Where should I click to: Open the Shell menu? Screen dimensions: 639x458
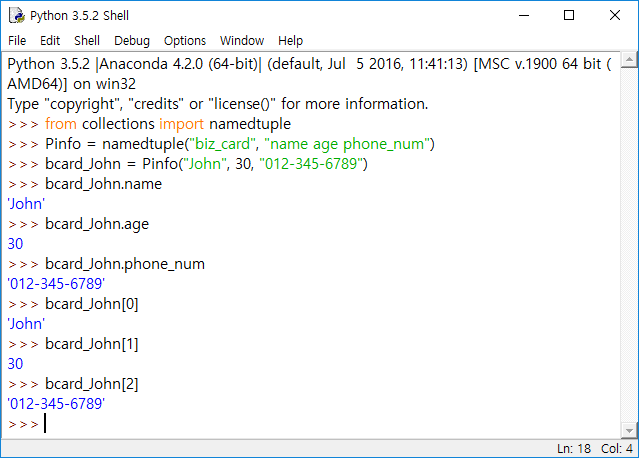[87, 41]
